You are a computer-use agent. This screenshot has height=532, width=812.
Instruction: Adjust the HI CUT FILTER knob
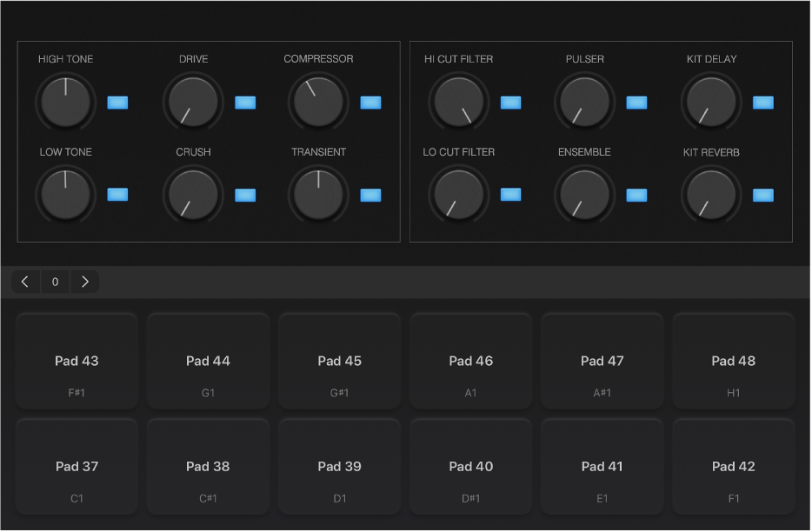[458, 102]
